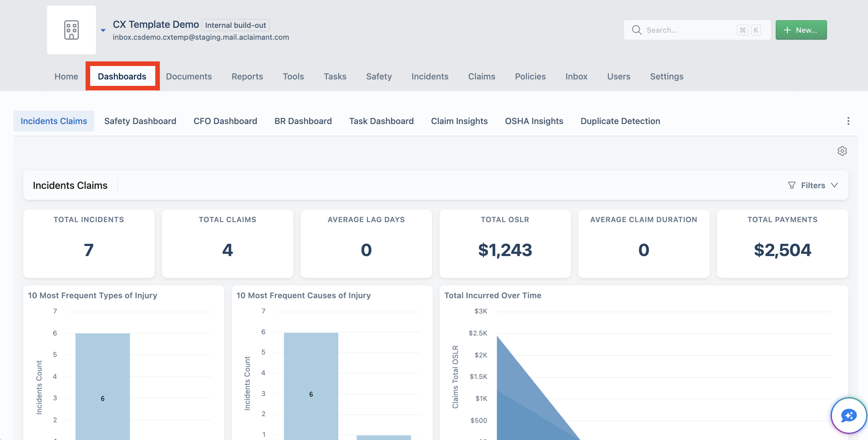
Task: Click the AI chat assistant bubble
Action: pyautogui.click(x=848, y=415)
